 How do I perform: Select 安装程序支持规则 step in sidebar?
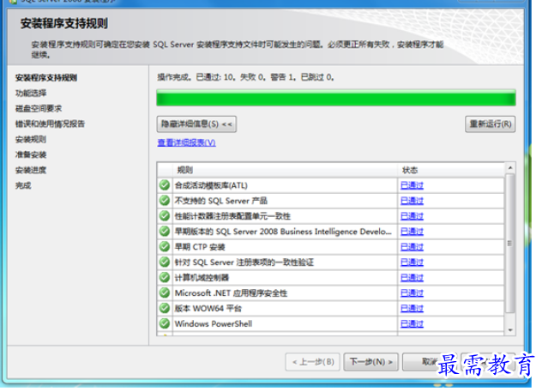click(46, 78)
